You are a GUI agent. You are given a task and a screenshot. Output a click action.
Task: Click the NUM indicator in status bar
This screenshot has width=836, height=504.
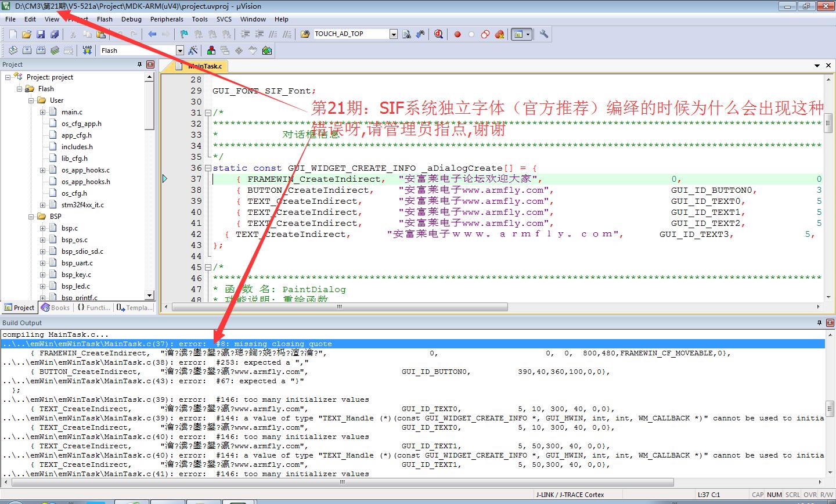click(774, 495)
